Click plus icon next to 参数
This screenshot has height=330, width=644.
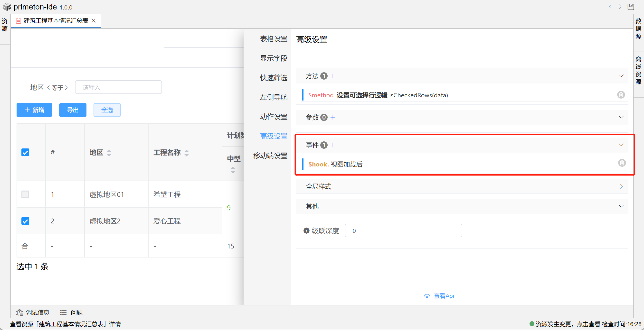tap(333, 117)
